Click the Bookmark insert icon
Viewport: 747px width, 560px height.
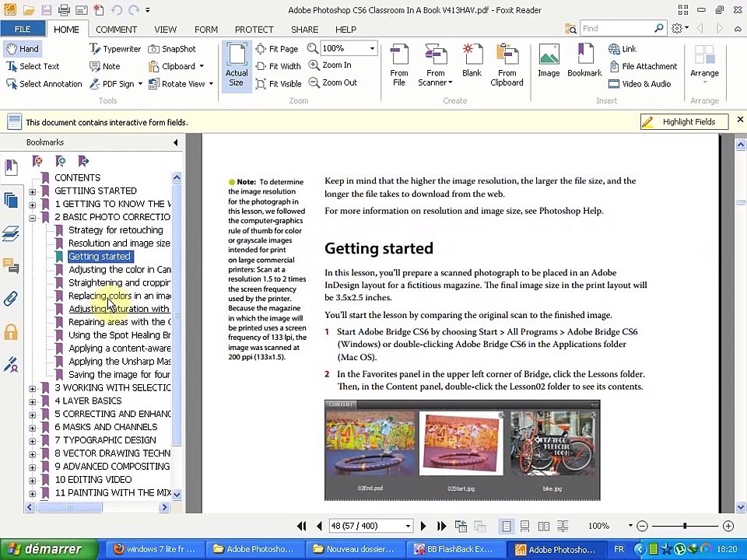(584, 62)
